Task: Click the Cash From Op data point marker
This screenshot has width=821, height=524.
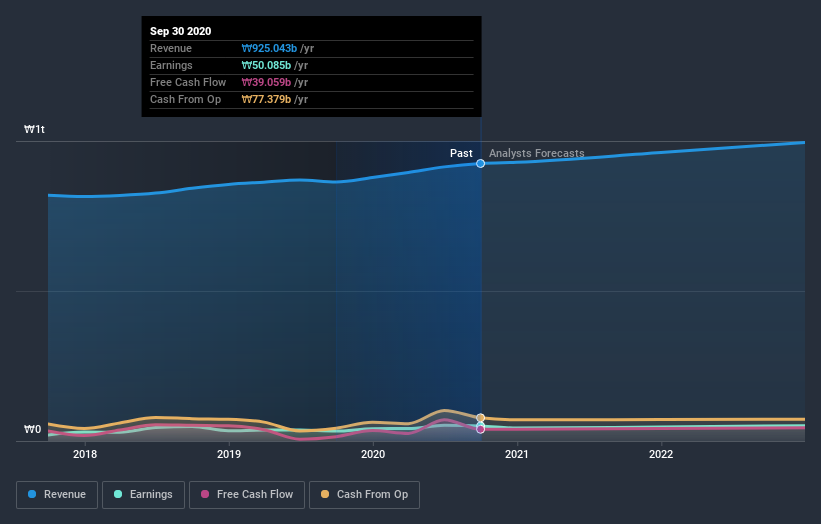Action: point(480,418)
